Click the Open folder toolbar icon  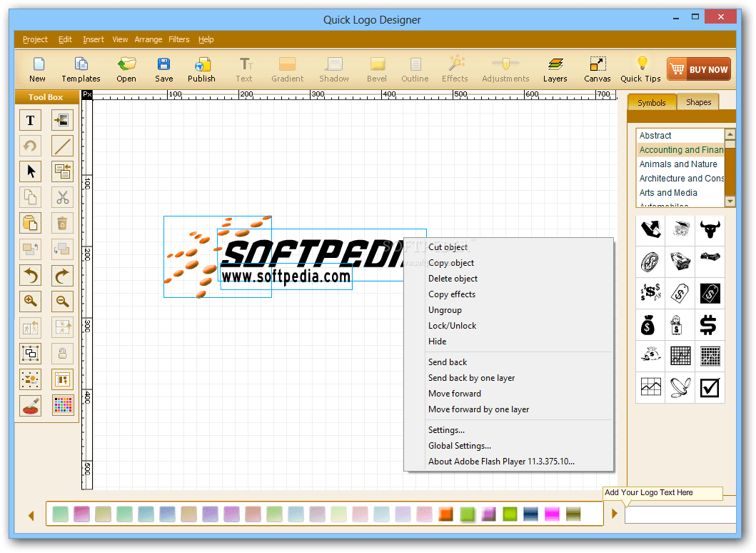(x=126, y=70)
